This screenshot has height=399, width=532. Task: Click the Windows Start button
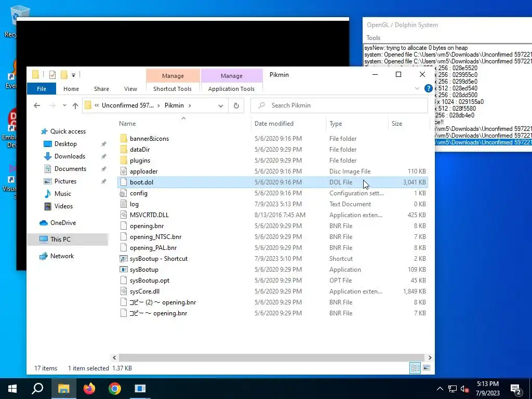point(12,389)
